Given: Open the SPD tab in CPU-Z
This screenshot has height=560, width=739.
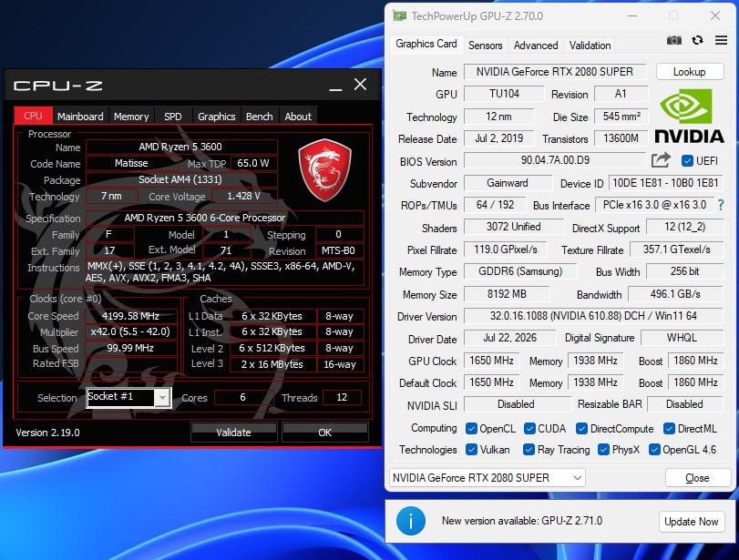Looking at the screenshot, I should pyautogui.click(x=172, y=117).
